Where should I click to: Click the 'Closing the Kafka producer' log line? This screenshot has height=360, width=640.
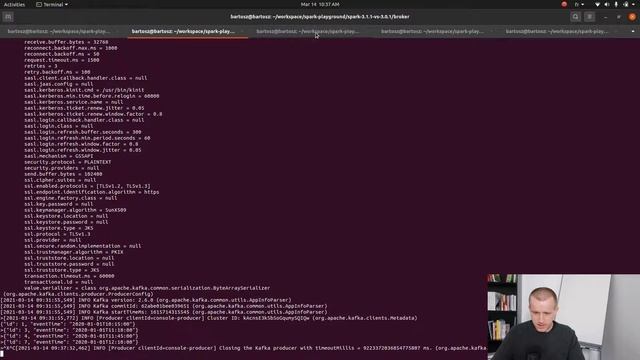(244, 348)
